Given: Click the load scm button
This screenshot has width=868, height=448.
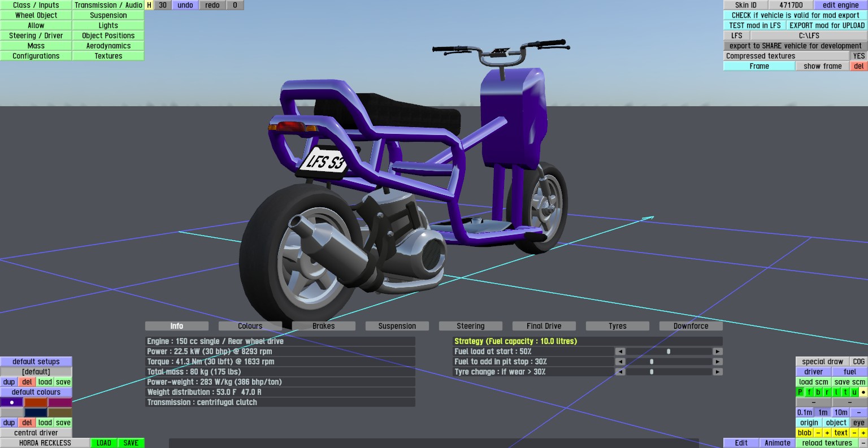Looking at the screenshot, I should pyautogui.click(x=814, y=382).
